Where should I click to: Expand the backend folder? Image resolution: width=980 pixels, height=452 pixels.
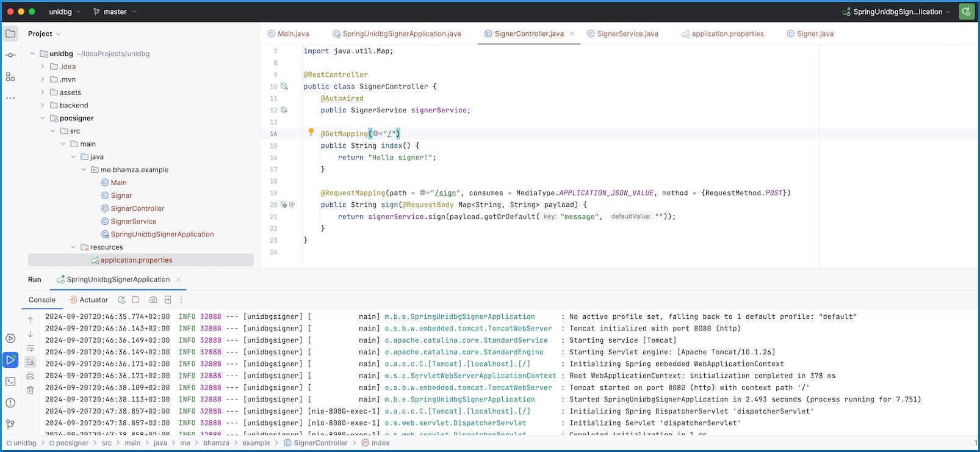tap(42, 105)
